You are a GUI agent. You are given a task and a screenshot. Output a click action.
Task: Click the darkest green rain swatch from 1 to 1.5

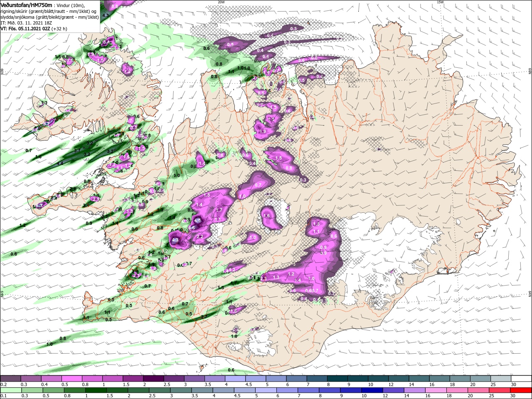coord(96,390)
